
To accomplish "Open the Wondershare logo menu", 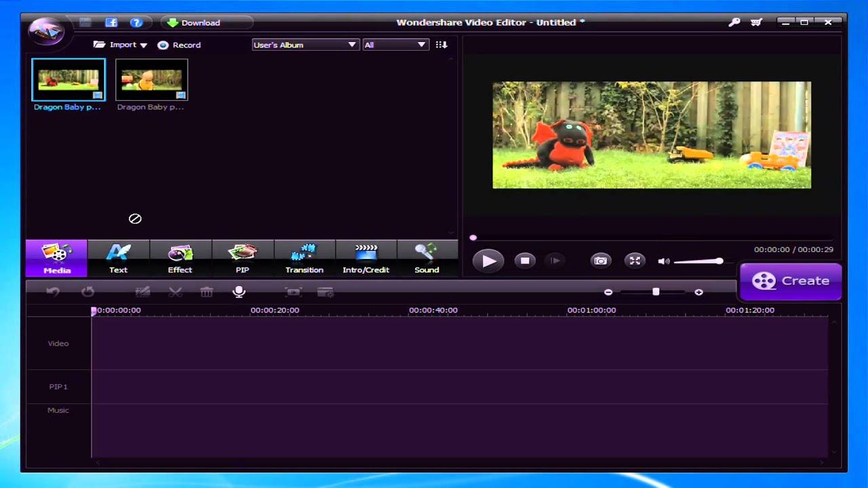I will coord(46,30).
